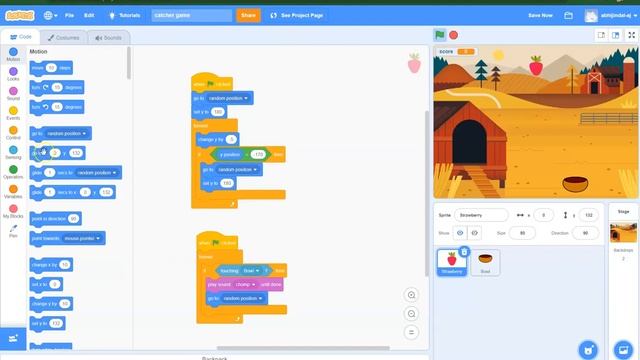Screen dimensions: 640x360
Task: Click the green flag to run
Action: coord(440,35)
